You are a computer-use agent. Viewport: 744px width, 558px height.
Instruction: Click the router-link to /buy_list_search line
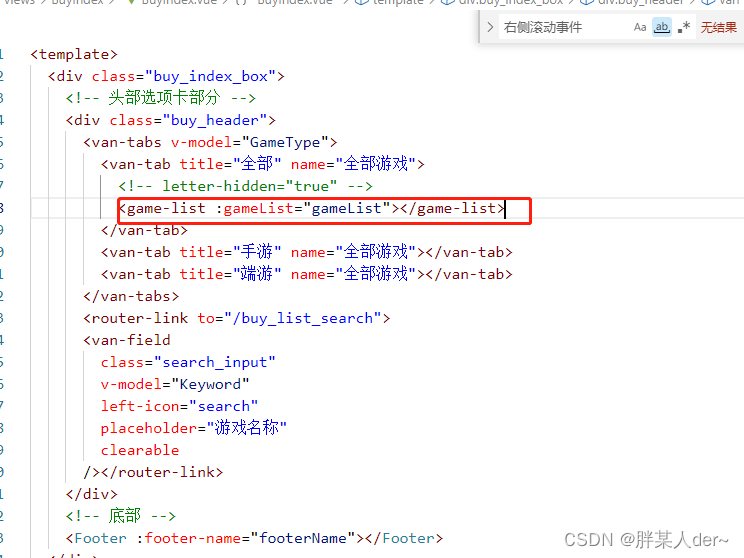(x=237, y=318)
